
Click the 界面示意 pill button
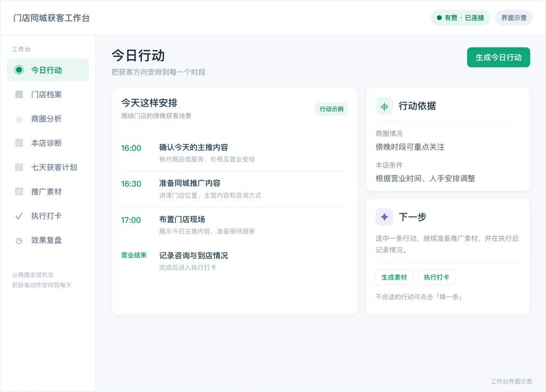pyautogui.click(x=514, y=18)
